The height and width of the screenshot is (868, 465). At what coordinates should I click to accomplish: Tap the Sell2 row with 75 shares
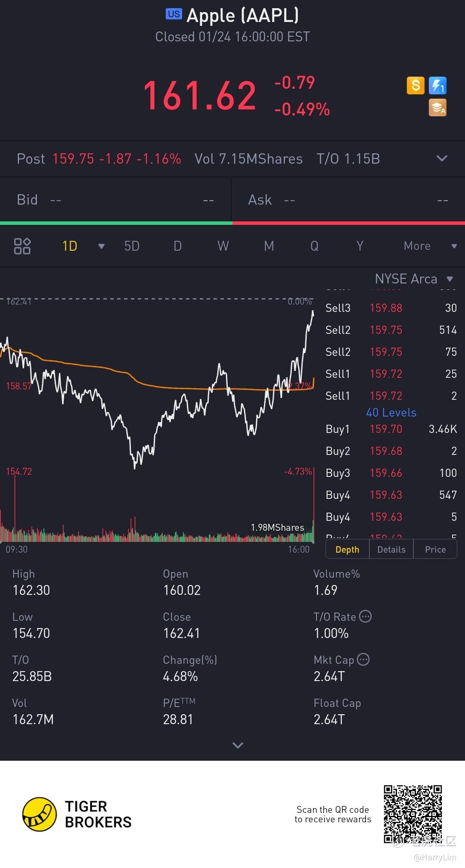coord(391,352)
